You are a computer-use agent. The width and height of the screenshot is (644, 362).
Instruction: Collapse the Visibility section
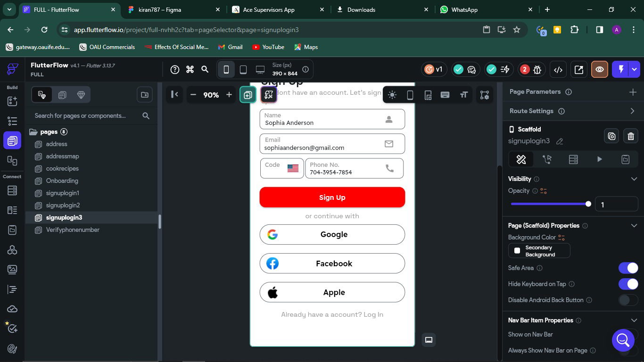(634, 179)
